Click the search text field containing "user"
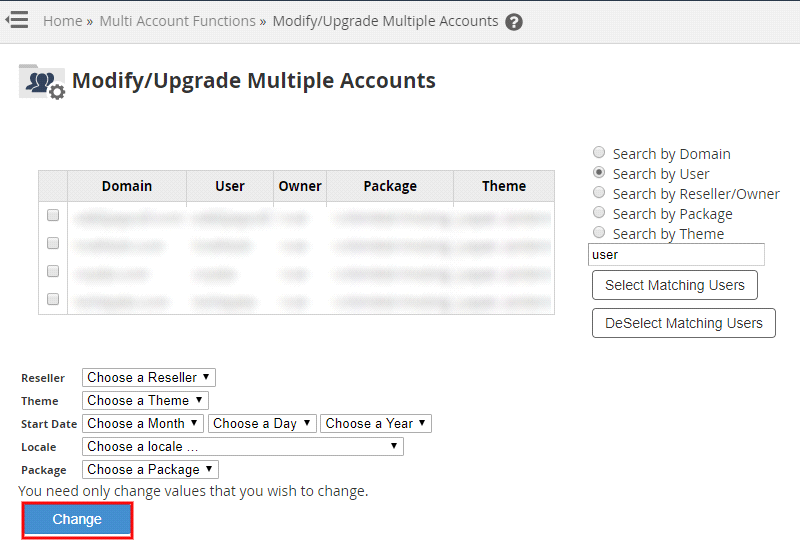 (676, 255)
